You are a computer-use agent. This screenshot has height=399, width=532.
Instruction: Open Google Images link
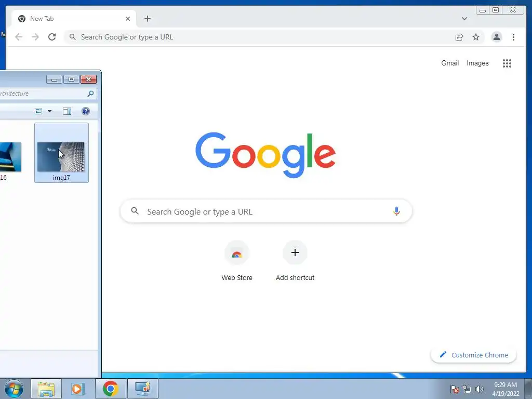(477, 63)
